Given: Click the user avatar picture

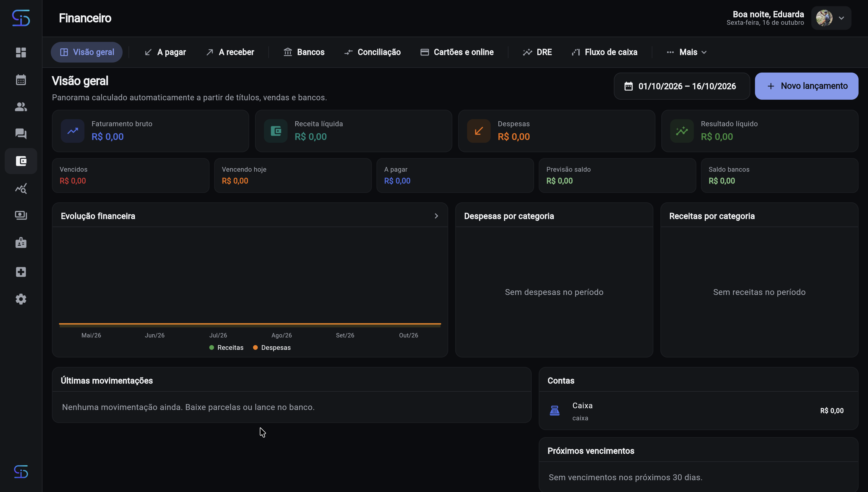Looking at the screenshot, I should [824, 18].
